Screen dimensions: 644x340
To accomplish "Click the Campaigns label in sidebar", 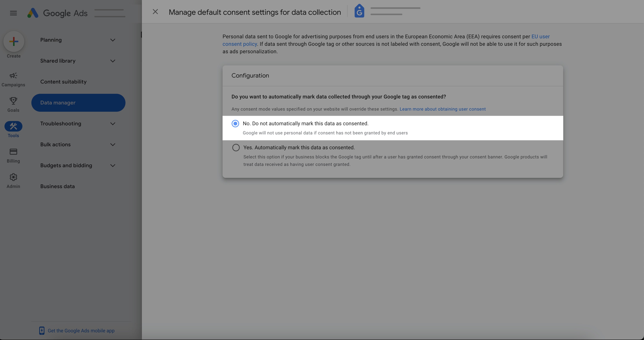I will pyautogui.click(x=13, y=85).
